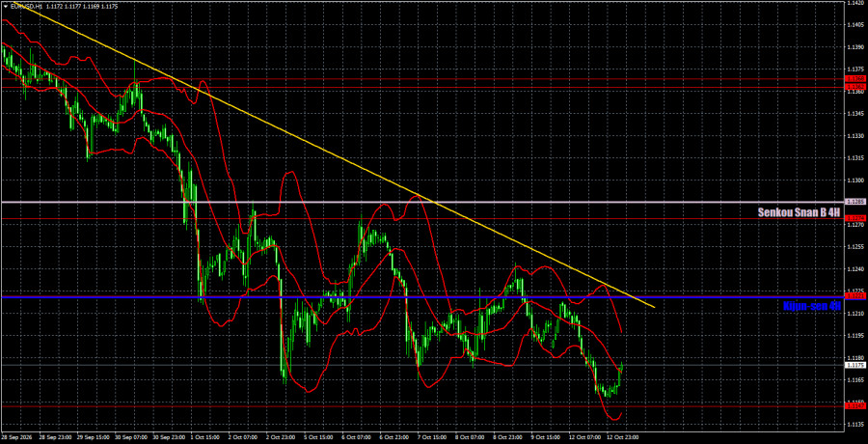Select the Kijun-sen 4H label
Image resolution: width=868 pixels, height=444 pixels.
click(813, 305)
